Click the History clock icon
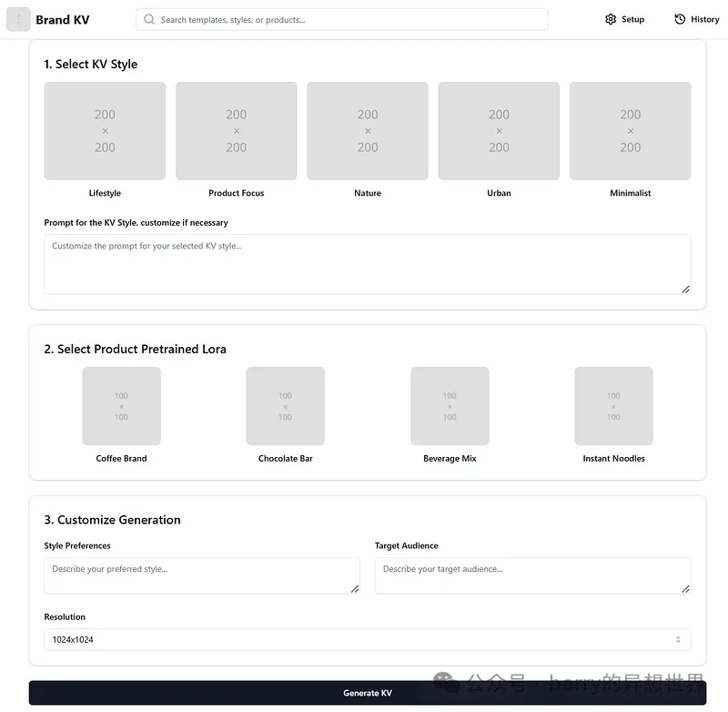The width and height of the screenshot is (728, 712). click(680, 19)
